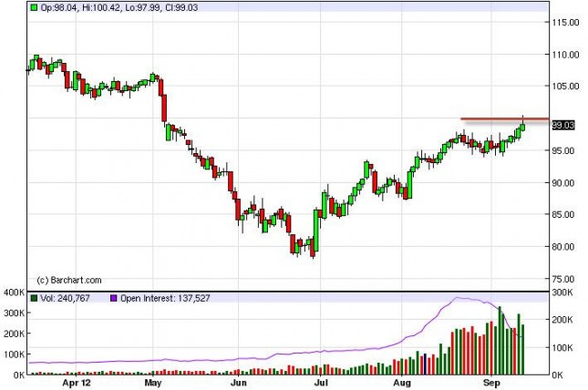The width and height of the screenshot is (588, 390).
Task: Click the green OHLC legend square
Action: coord(34,7)
